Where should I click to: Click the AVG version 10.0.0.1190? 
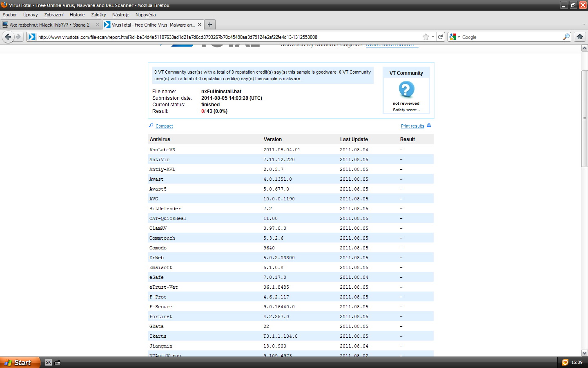pos(279,199)
